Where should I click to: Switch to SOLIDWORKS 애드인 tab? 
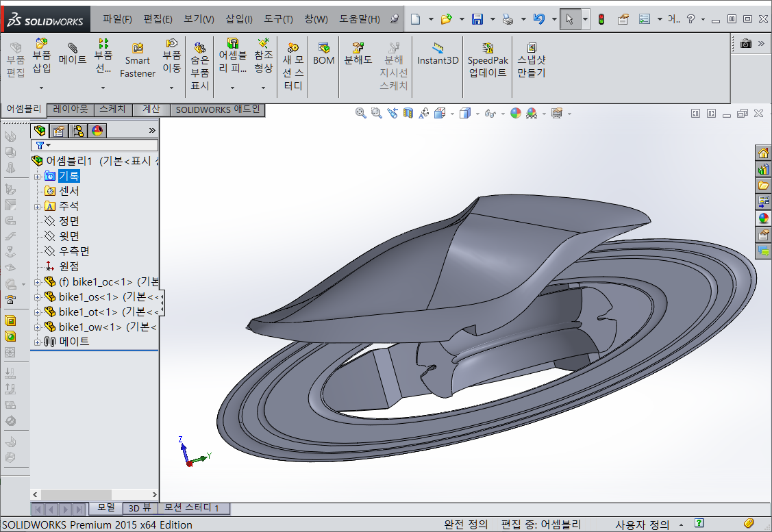(x=218, y=110)
